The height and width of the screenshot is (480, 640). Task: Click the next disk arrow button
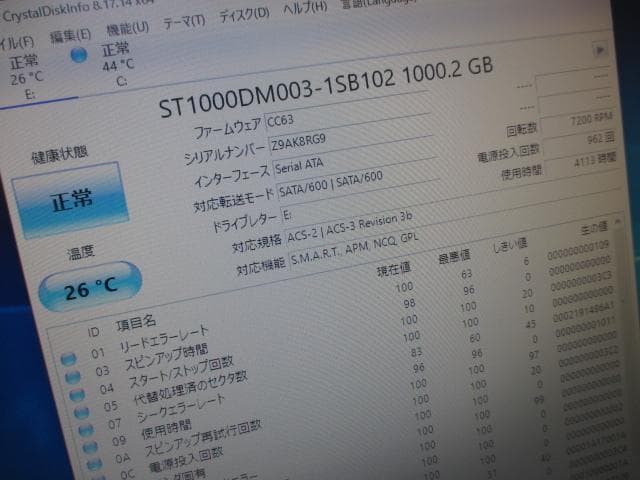click(600, 51)
